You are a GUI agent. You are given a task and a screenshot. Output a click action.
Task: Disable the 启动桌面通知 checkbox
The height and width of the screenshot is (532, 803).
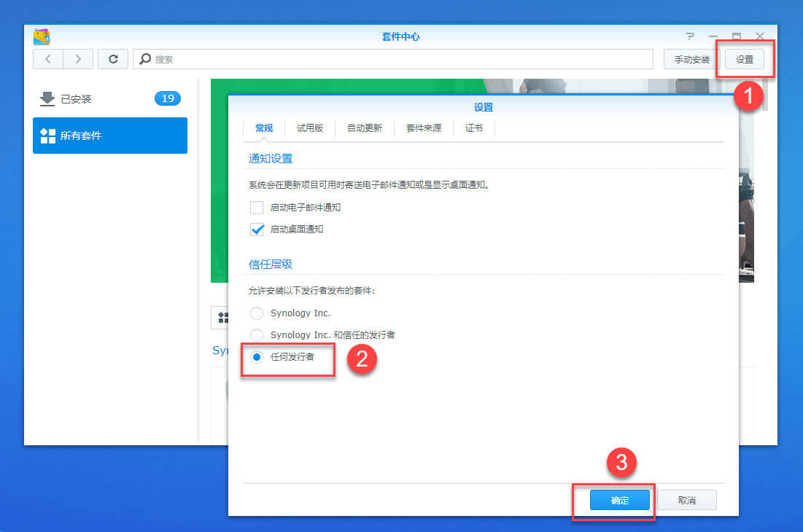click(257, 230)
